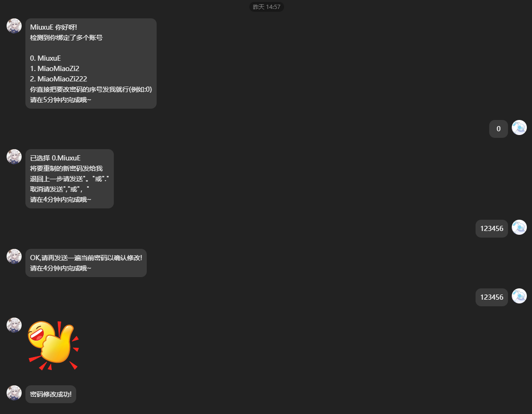Click the '将要重制的新密码发给我' line

click(66, 168)
